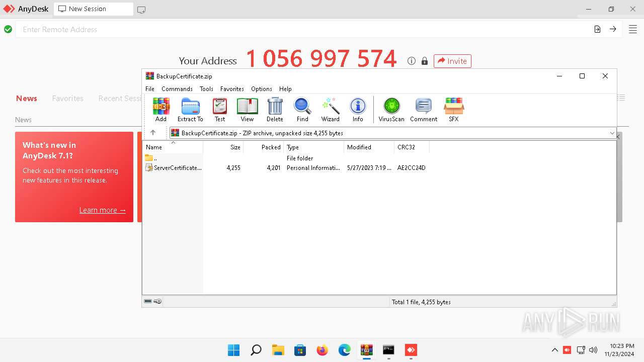Open File Explorer from taskbar
This screenshot has width=644, height=362.
click(278, 350)
